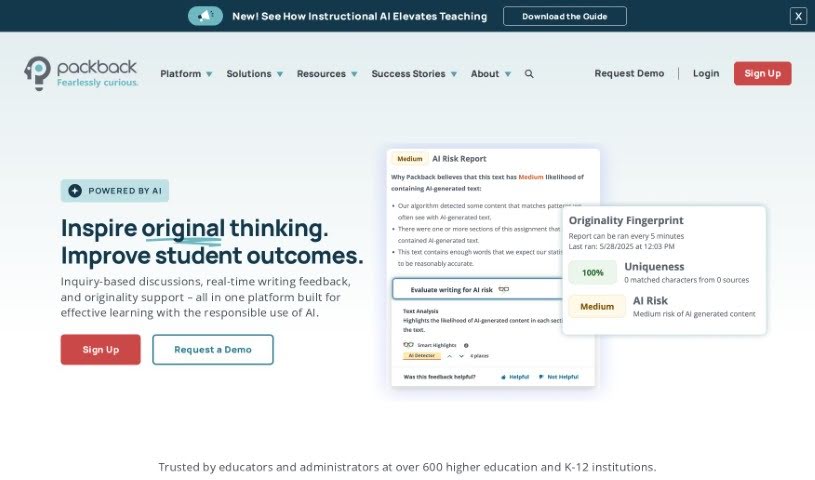The height and width of the screenshot is (480, 815).
Task: Expand the Resources dropdown arrow
Action: coord(354,74)
